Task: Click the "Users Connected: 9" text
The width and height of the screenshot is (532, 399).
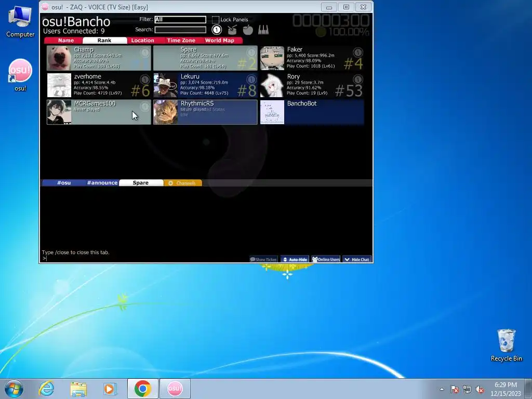Action: (74, 31)
